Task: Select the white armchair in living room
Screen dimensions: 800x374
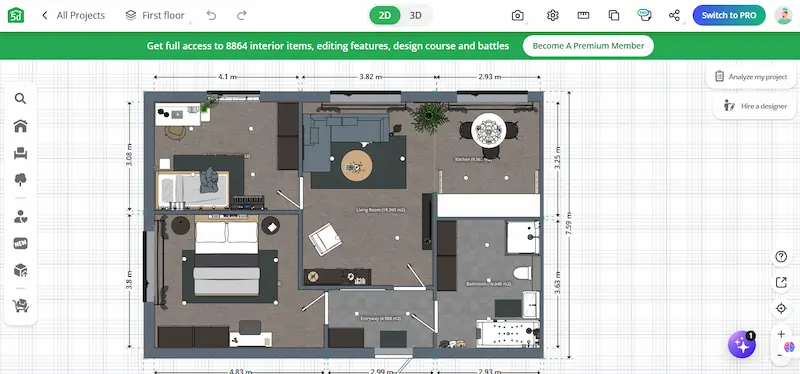Action: (x=325, y=239)
